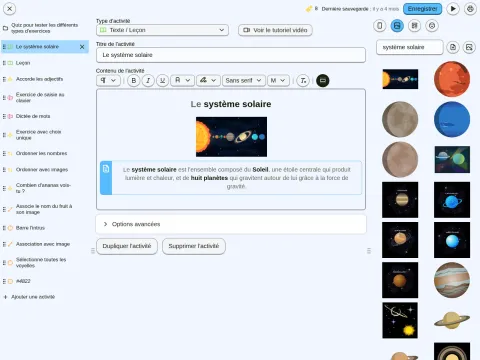Click the système solaire image search field
This screenshot has width=480, height=360.
coord(410,47)
